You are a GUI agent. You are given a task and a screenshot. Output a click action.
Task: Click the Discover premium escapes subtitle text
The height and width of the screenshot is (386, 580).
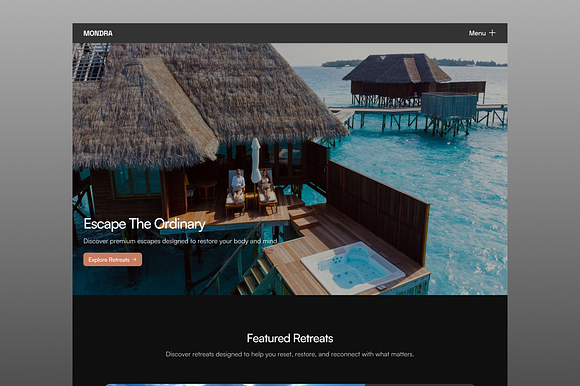(180, 241)
